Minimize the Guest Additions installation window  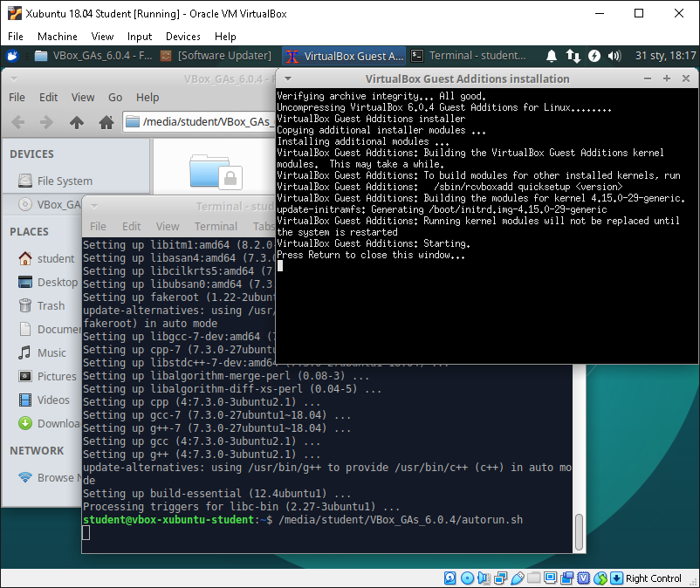[x=648, y=79]
